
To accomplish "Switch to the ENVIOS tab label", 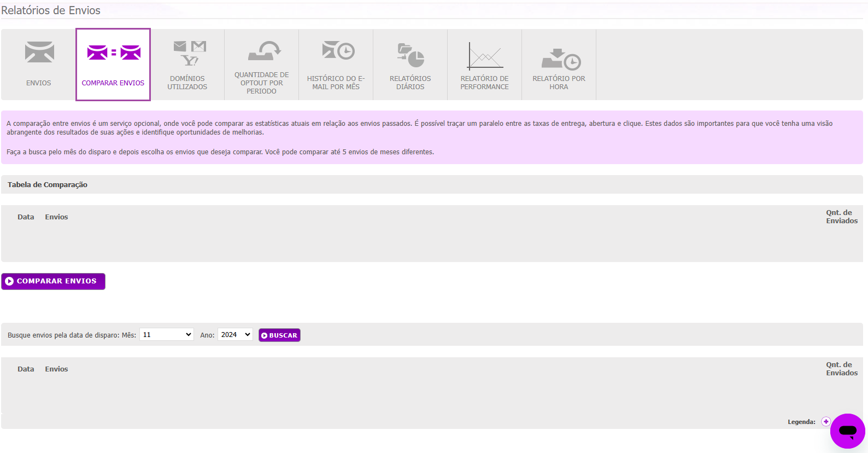I will coord(38,83).
